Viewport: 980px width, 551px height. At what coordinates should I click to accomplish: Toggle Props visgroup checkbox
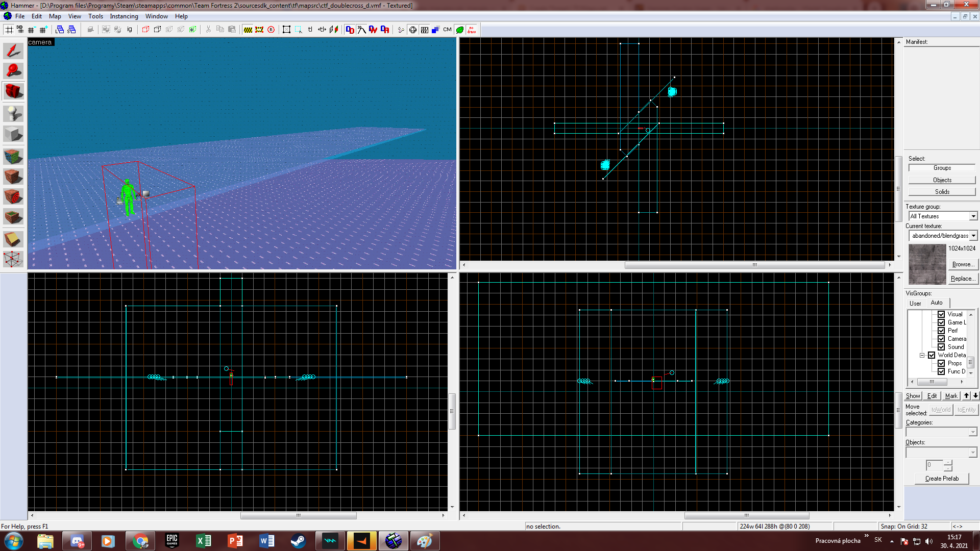tap(941, 363)
